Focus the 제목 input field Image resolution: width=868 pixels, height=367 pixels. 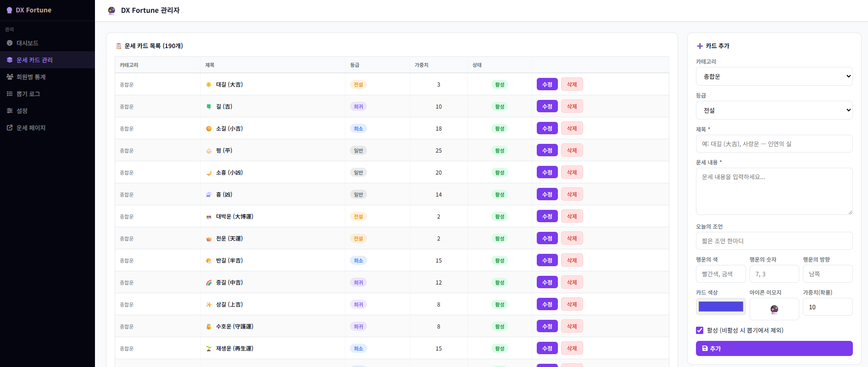(x=774, y=144)
